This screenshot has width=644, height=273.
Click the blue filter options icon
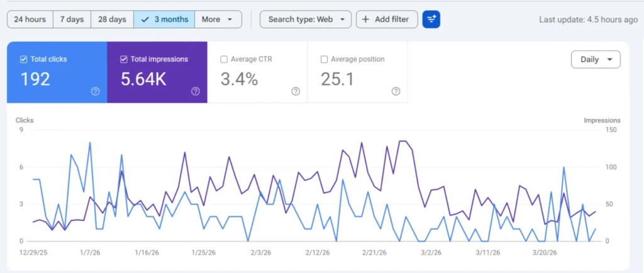click(x=431, y=19)
